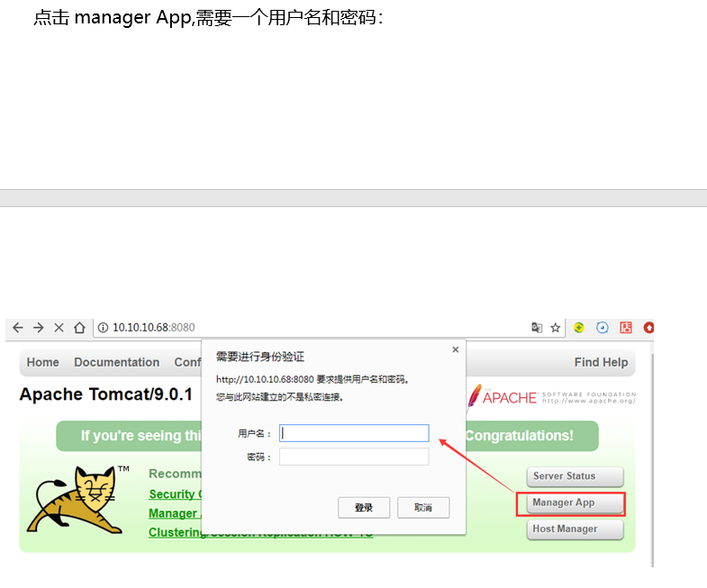Select the partially hidden Conf navigation item
Screen dimensions: 707x588
(x=187, y=362)
